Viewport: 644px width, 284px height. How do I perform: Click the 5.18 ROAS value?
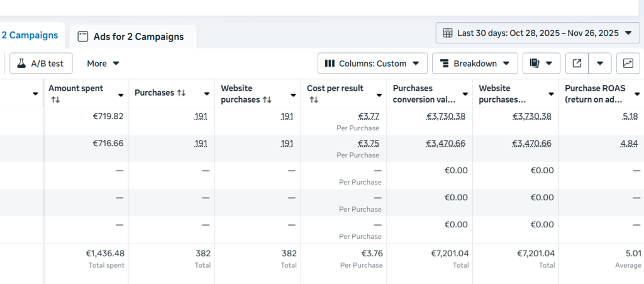click(630, 116)
